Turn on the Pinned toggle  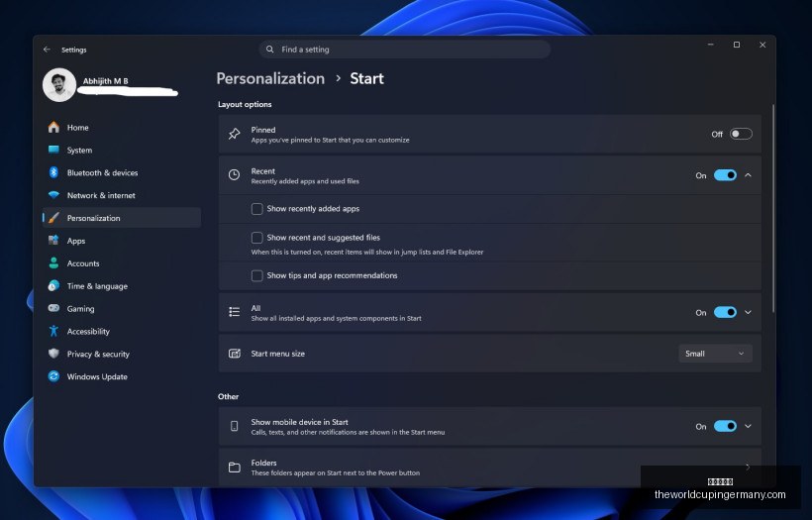(741, 134)
